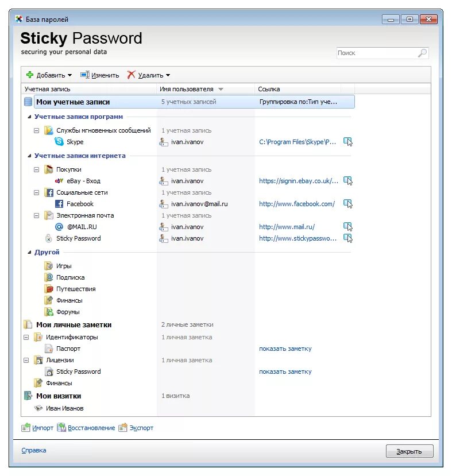Click the Форумы folder icon
The image size is (452, 476).
(49, 312)
